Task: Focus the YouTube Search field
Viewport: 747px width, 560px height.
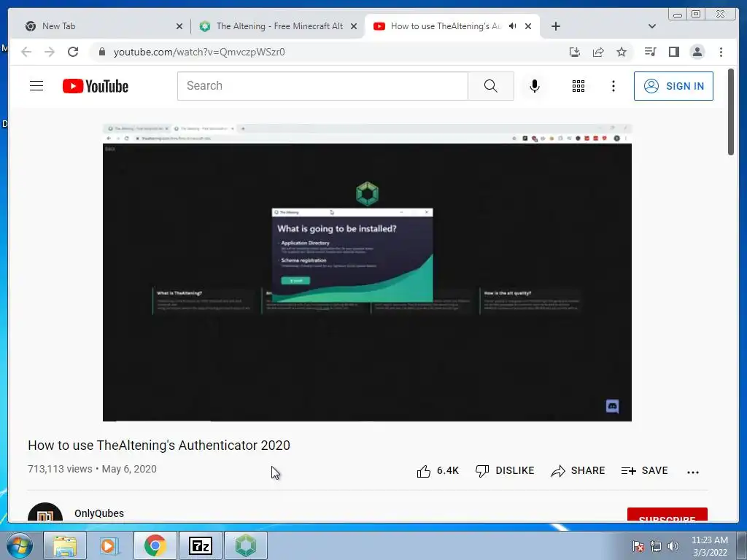Action: 323,86
